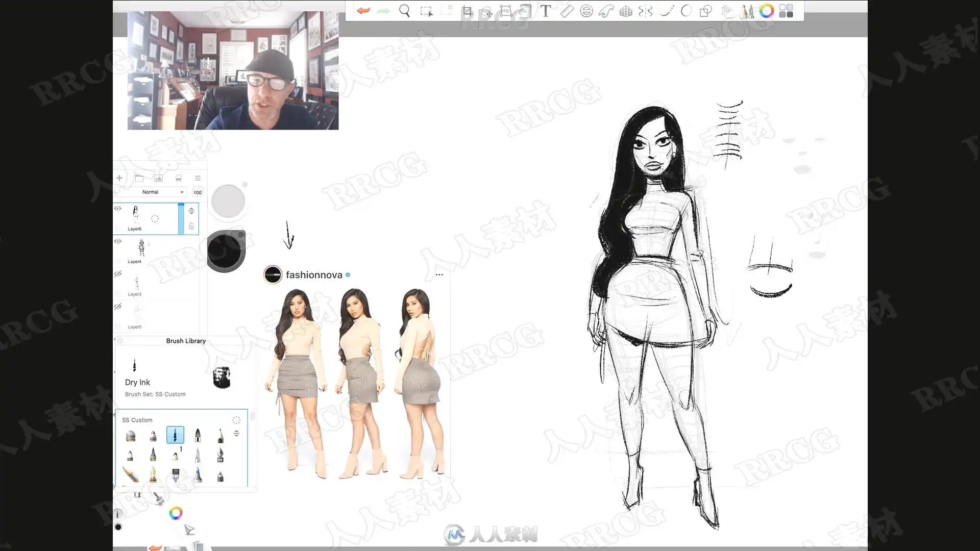980x551 pixels.
Task: Open the layer panel hamburger menu
Action: pyautogui.click(x=198, y=178)
